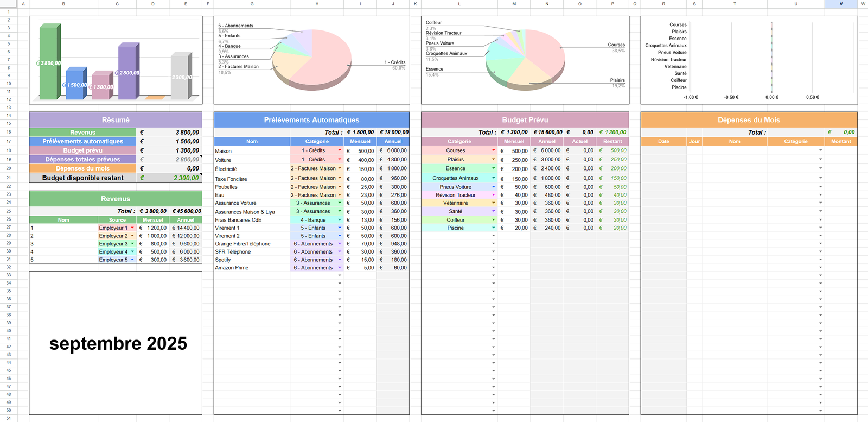Open the Employer 1 source dropdown
The width and height of the screenshot is (868, 422).
[132, 228]
